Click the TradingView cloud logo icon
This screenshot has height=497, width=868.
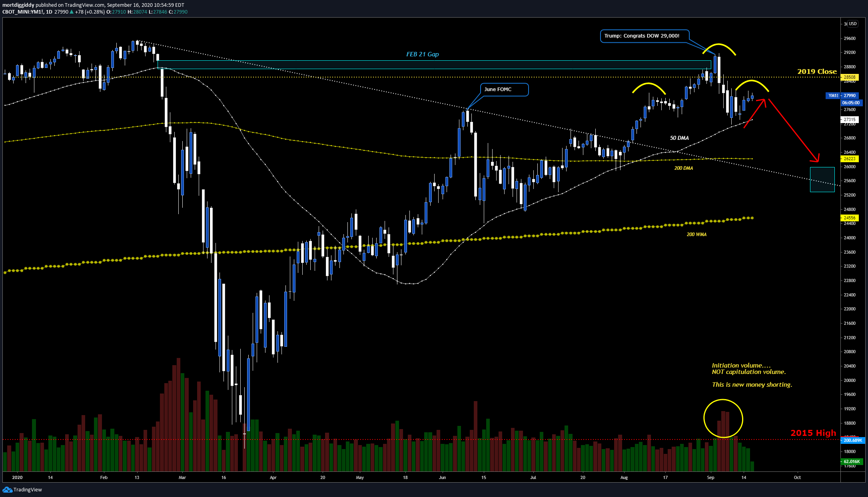[7, 489]
